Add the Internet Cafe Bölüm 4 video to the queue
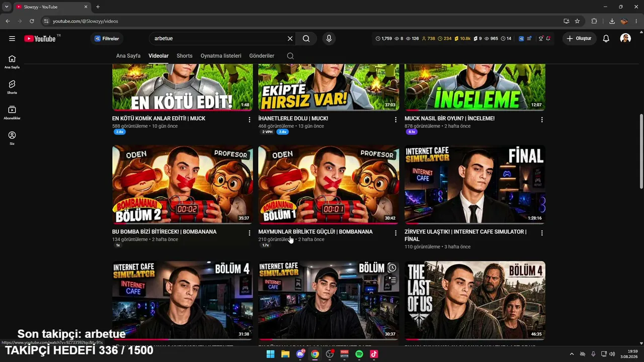 pos(392,280)
